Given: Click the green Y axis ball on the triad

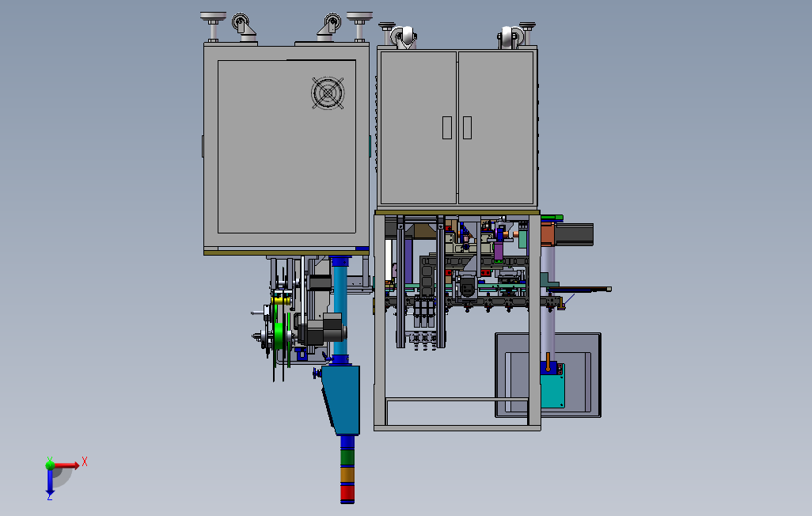Looking at the screenshot, I should click(50, 465).
